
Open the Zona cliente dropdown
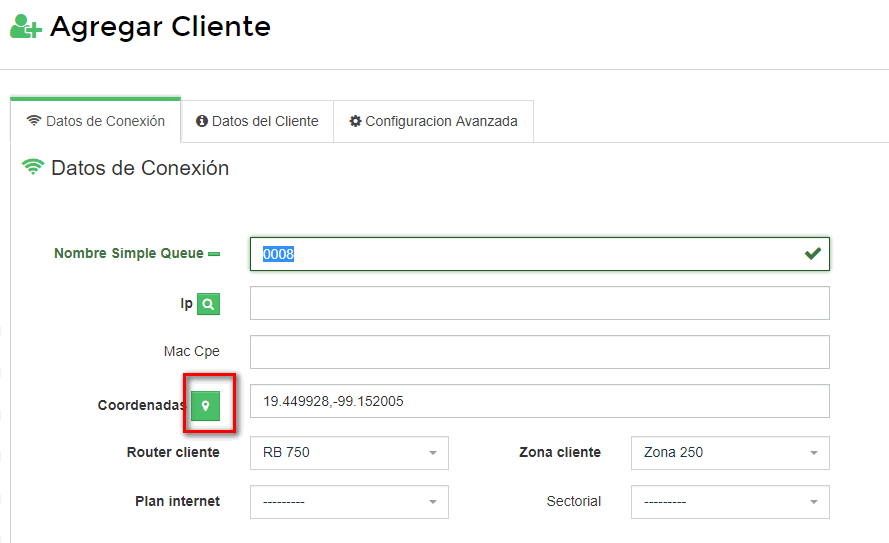coord(730,452)
